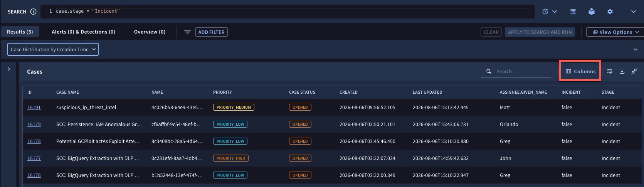644x187 pixels.
Task: Sort by ASSIGNEE.GIVEN_NAME column header
Action: coord(523,92)
